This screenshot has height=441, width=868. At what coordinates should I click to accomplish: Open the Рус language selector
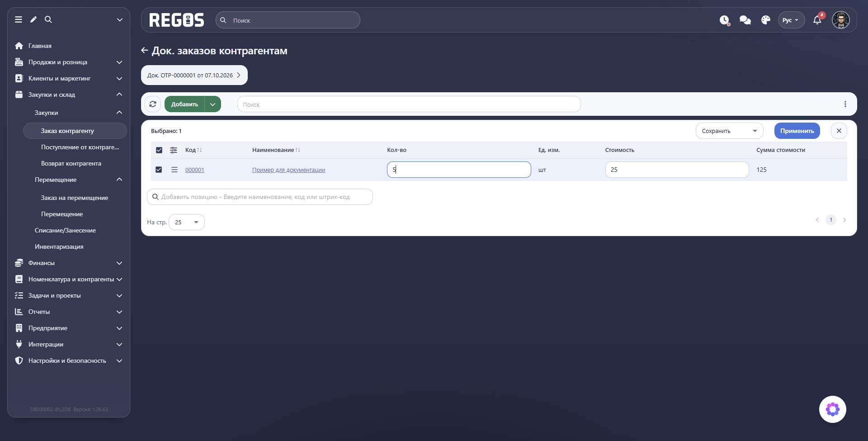click(791, 20)
